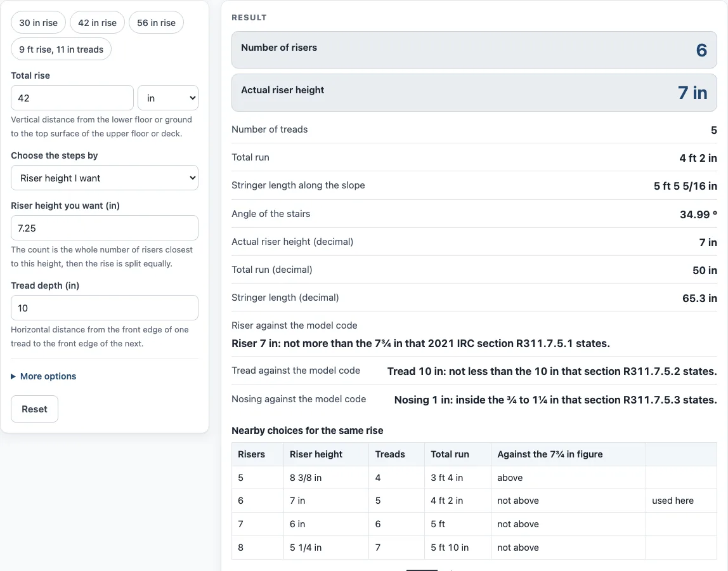Click the Number of treads value 5
Image resolution: width=728 pixels, height=571 pixels.
(713, 130)
